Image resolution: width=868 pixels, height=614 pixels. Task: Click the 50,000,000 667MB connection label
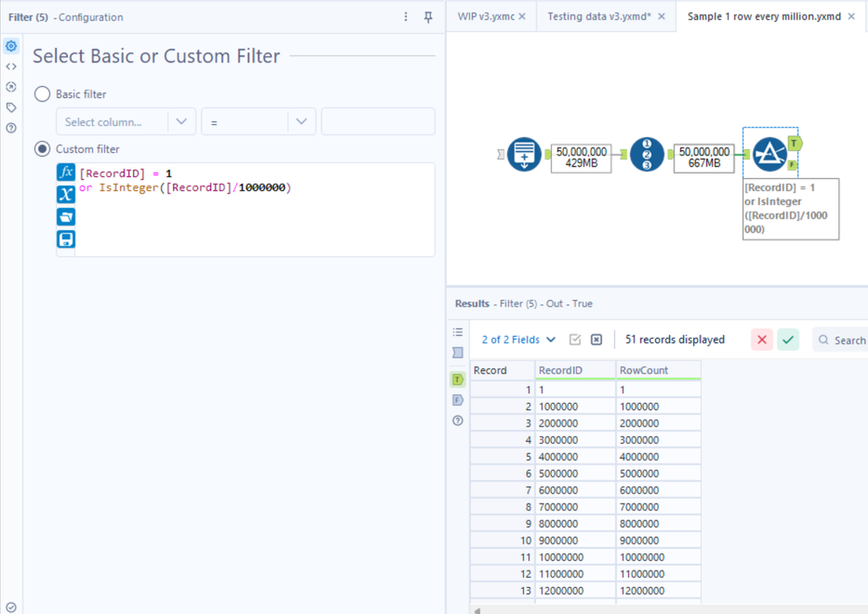click(704, 158)
